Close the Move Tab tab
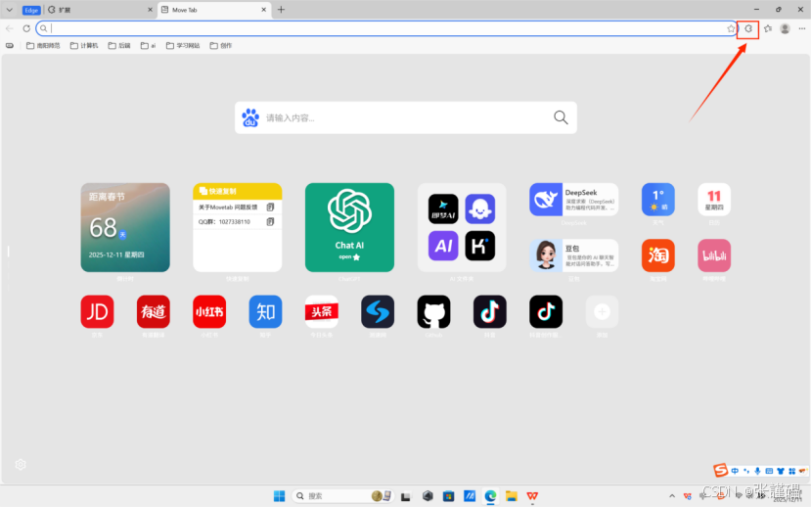 point(263,10)
